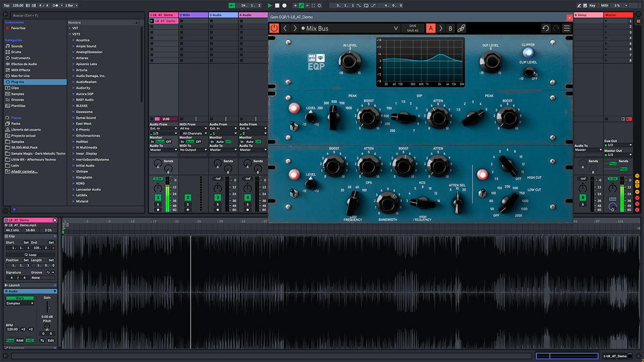Set track 1 Monitor to In
The width and height of the screenshot is (644, 362).
point(152,142)
